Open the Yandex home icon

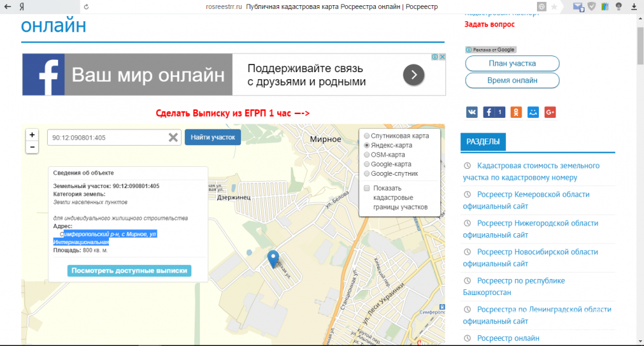(x=22, y=6)
